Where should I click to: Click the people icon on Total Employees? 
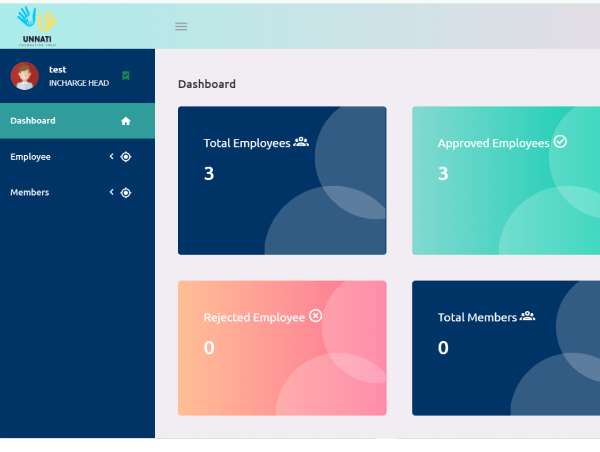tap(301, 142)
